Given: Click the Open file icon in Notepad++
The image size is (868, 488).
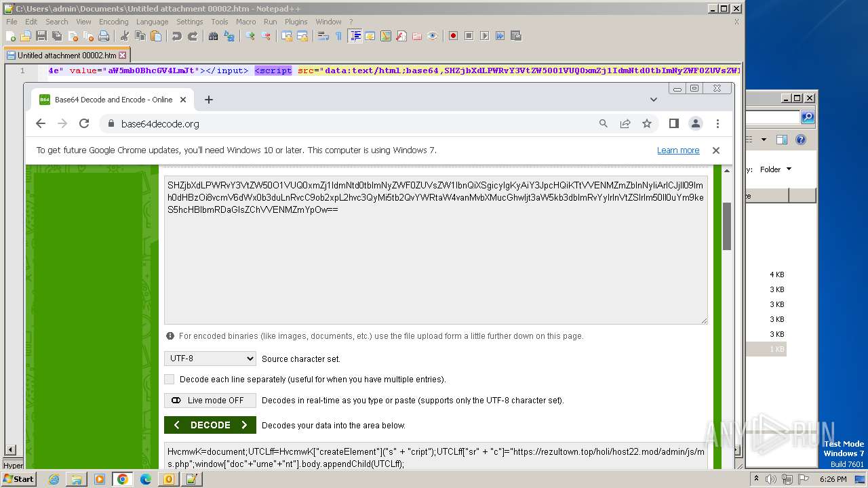Looking at the screenshot, I should pyautogui.click(x=26, y=36).
